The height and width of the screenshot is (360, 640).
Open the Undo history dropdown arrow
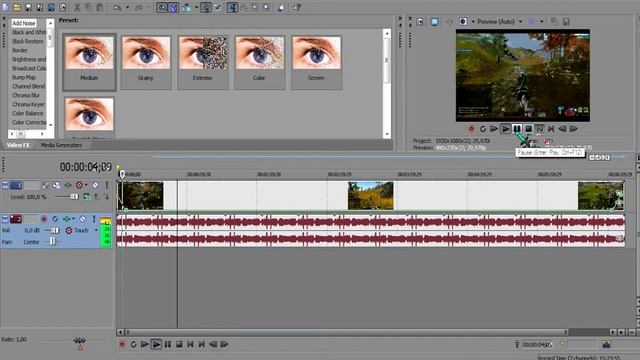[127, 7]
